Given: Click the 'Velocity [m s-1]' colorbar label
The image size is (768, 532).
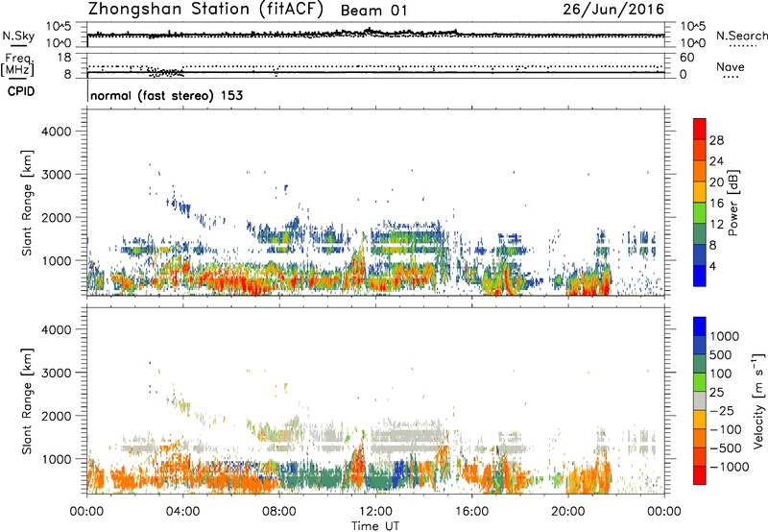Looking at the screenshot, I should point(758,400).
